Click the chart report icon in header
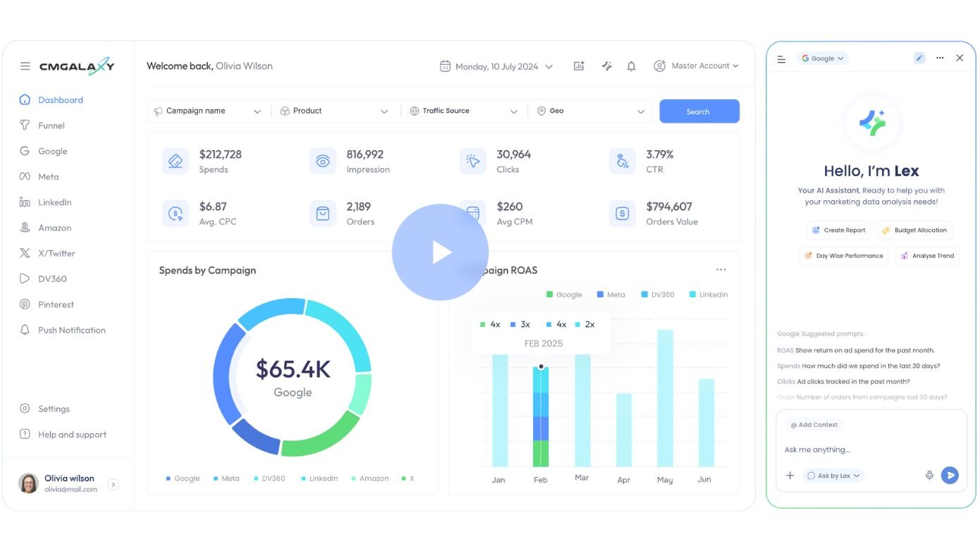980x551 pixels. [x=579, y=66]
